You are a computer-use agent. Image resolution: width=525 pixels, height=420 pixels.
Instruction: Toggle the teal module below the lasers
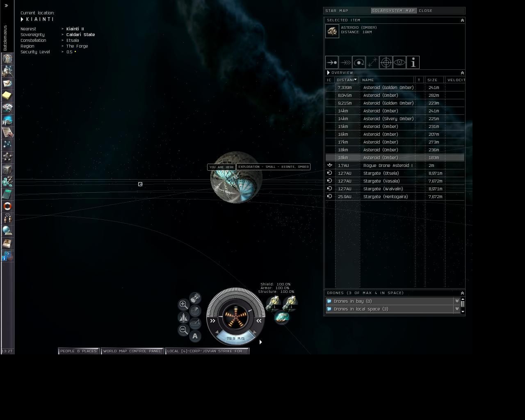[x=282, y=317]
